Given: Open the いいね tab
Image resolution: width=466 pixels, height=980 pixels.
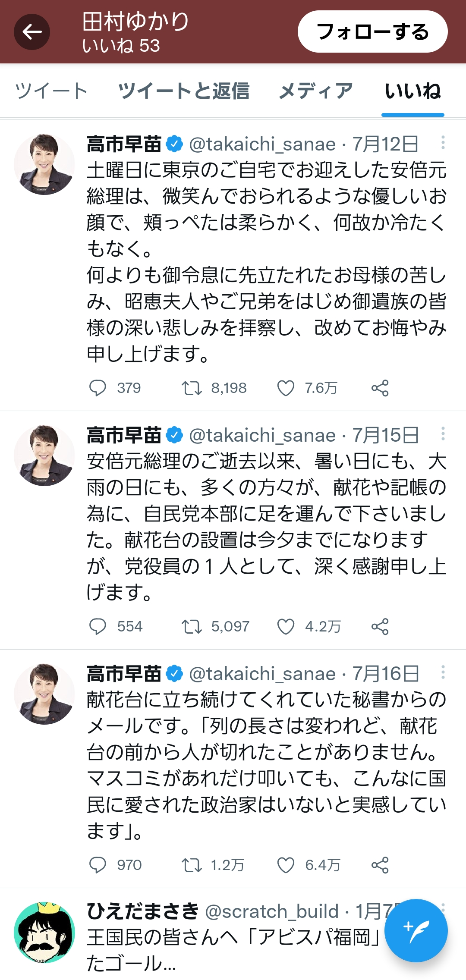Looking at the screenshot, I should pyautogui.click(x=412, y=91).
